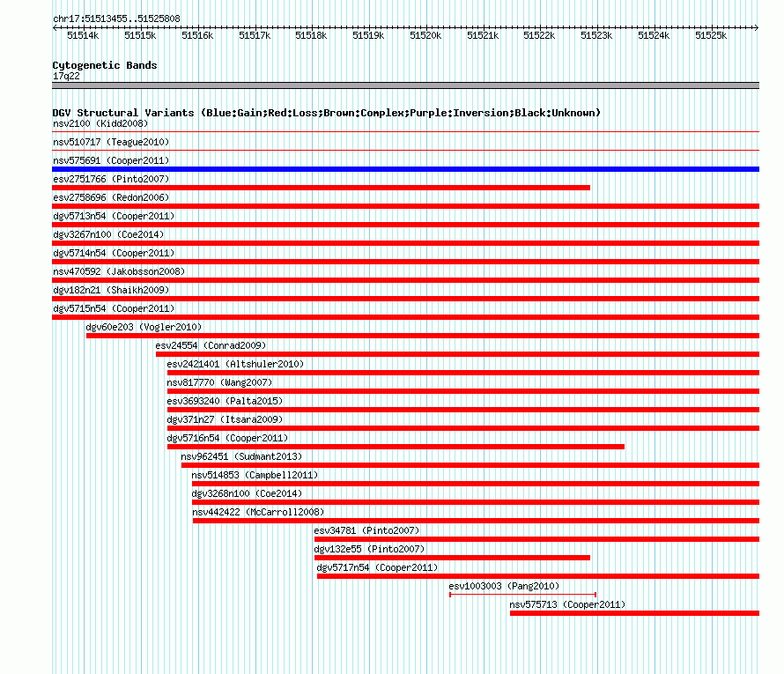
Task: Click the red bar under dgv132e55
Action: coord(452,558)
